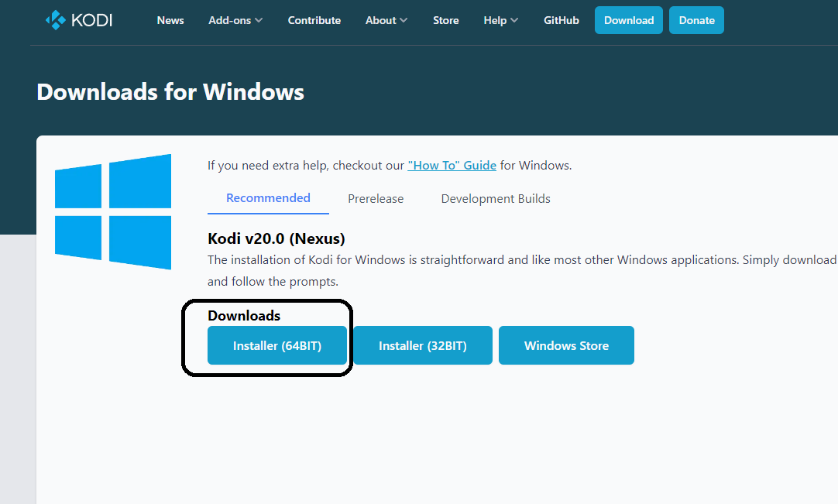Open the News page
838x504 pixels.
[170, 20]
